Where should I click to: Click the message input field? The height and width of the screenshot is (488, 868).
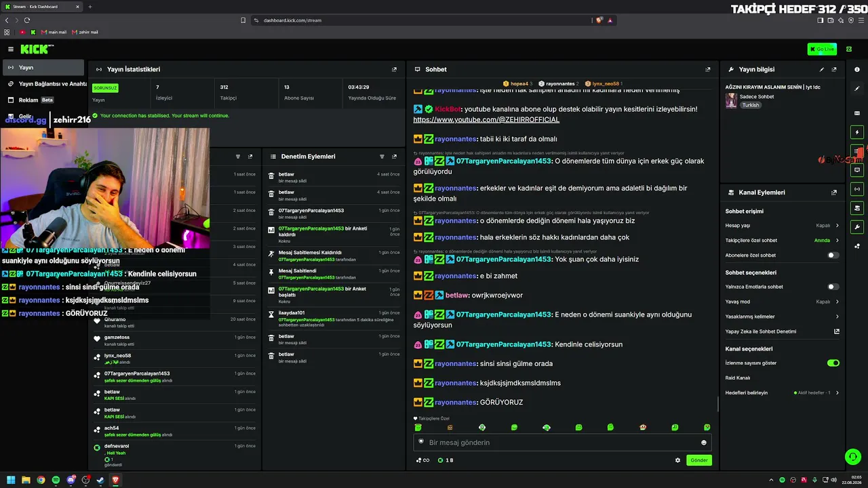click(x=562, y=443)
